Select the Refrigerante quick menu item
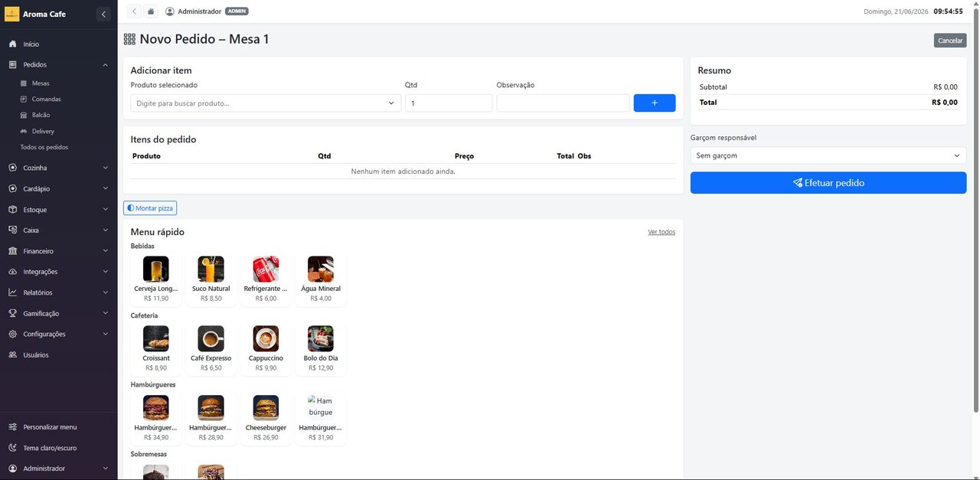This screenshot has width=980, height=480. (266, 279)
